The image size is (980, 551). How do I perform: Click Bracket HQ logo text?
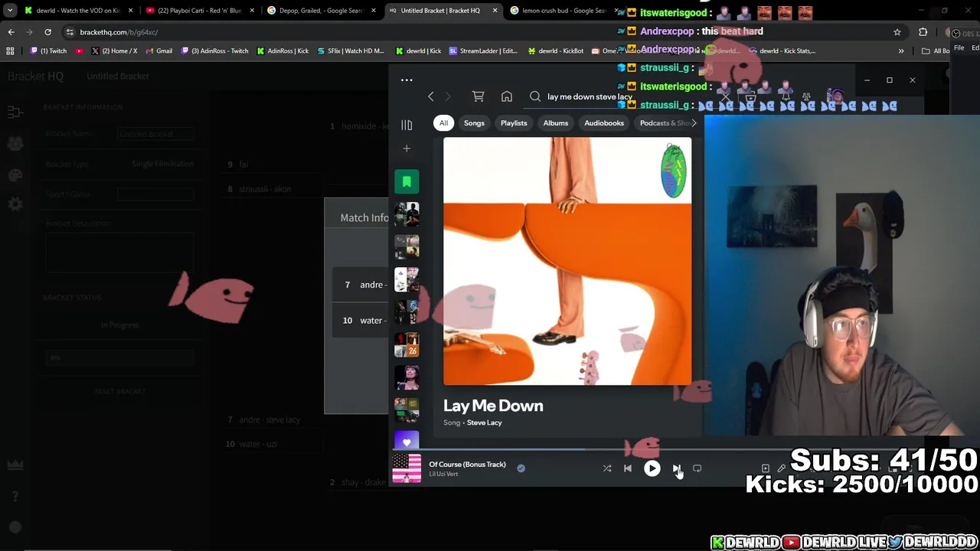35,77
